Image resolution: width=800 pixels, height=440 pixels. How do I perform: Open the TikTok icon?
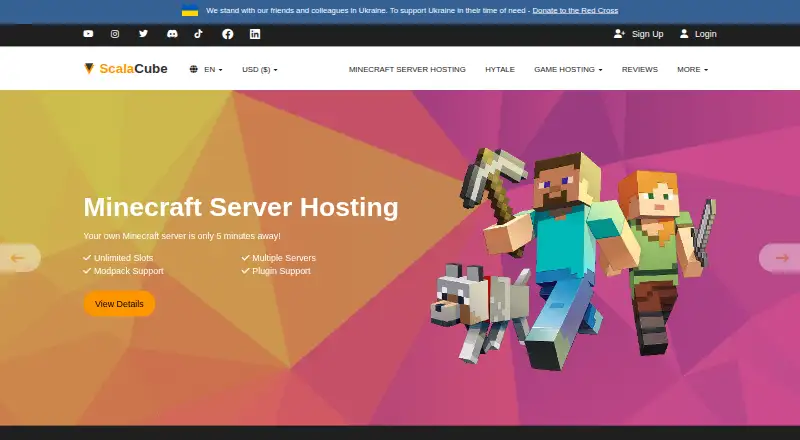coord(198,34)
